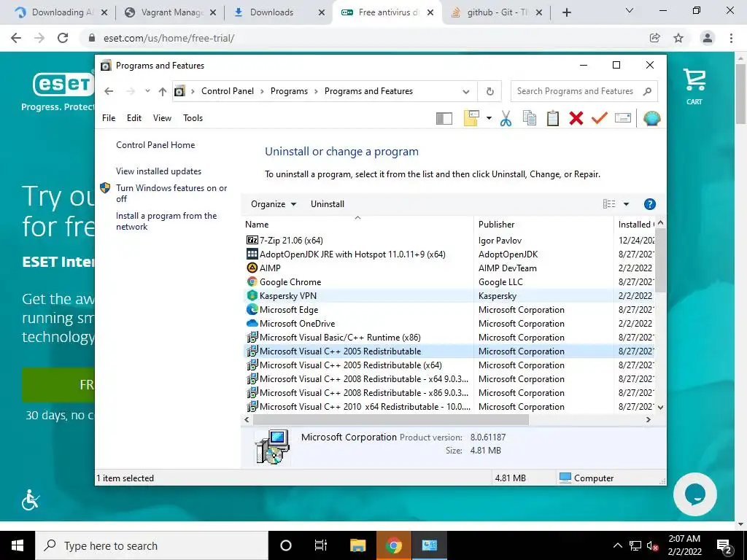Click the up-arrow parent folder button
Screen dimensions: 747x560
[163, 91]
